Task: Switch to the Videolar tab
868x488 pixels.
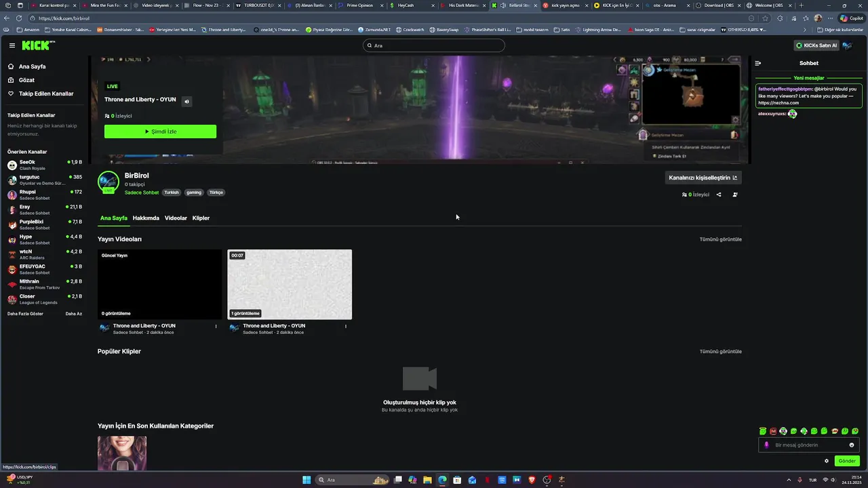Action: coord(176,218)
